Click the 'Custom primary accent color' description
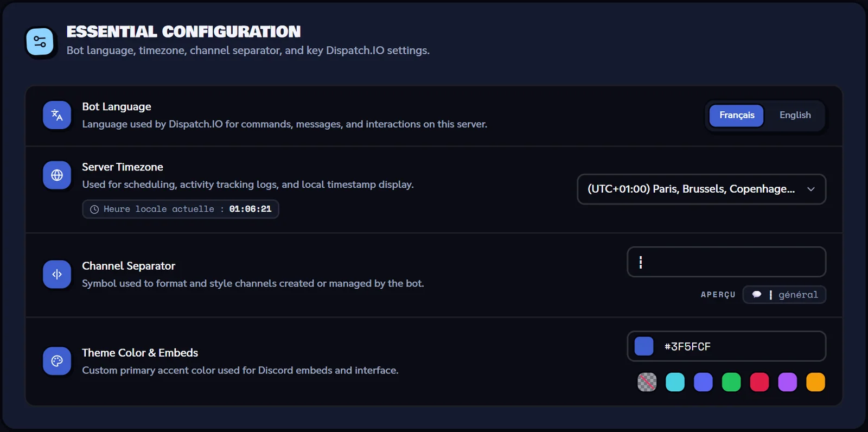 [x=240, y=370]
